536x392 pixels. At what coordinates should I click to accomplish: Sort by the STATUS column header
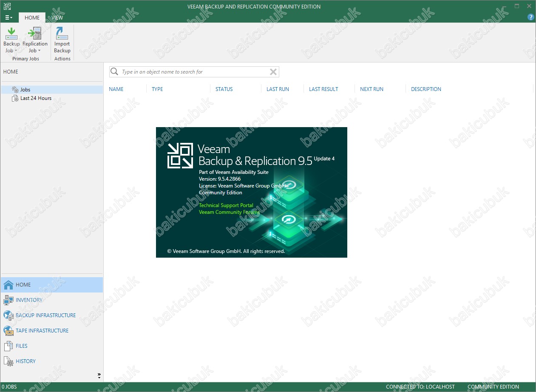coord(224,89)
